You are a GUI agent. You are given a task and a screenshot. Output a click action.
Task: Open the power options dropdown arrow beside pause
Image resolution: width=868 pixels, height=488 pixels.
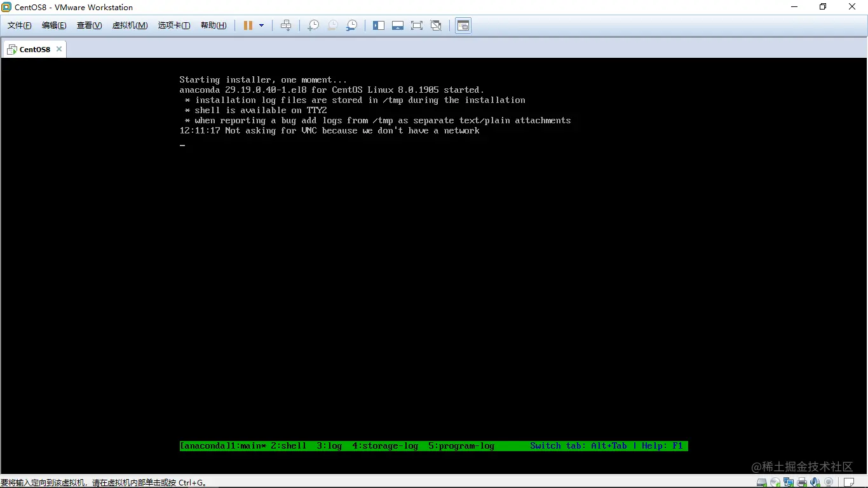[x=261, y=25]
